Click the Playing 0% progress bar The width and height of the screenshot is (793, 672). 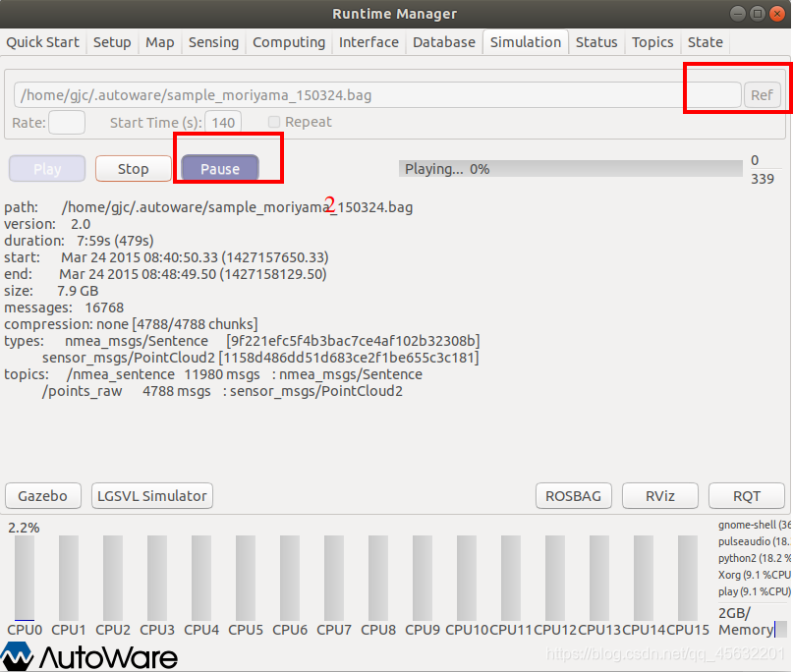pos(571,169)
